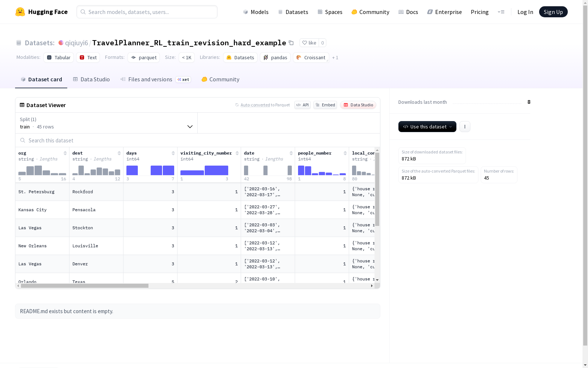This screenshot has height=368, width=588.
Task: Copy dataset name with the copy icon
Action: pyautogui.click(x=291, y=43)
